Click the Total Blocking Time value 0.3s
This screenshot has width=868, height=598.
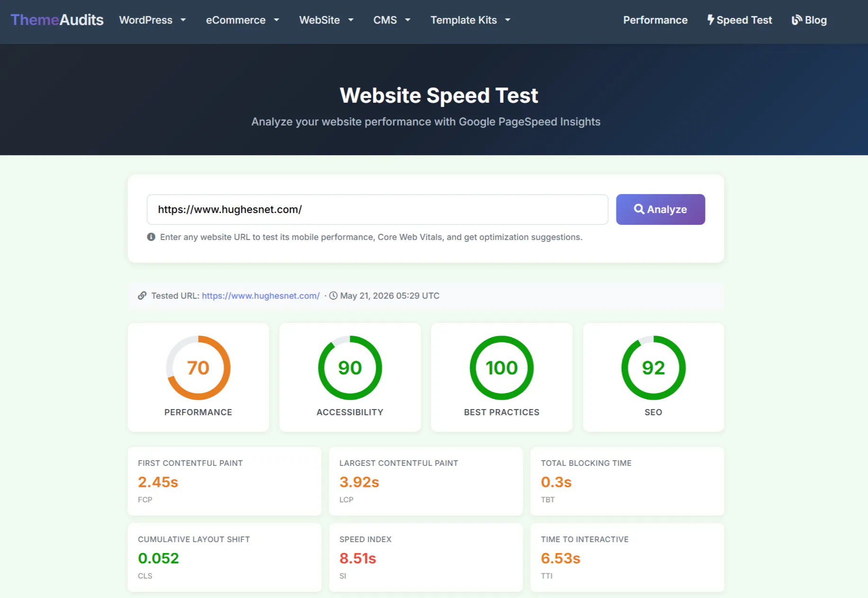[x=556, y=482]
